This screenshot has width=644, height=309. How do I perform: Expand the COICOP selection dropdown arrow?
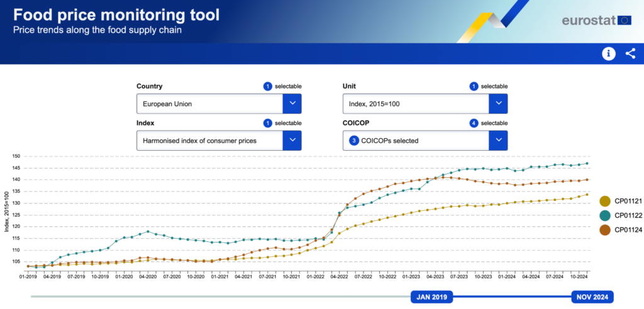tap(498, 140)
